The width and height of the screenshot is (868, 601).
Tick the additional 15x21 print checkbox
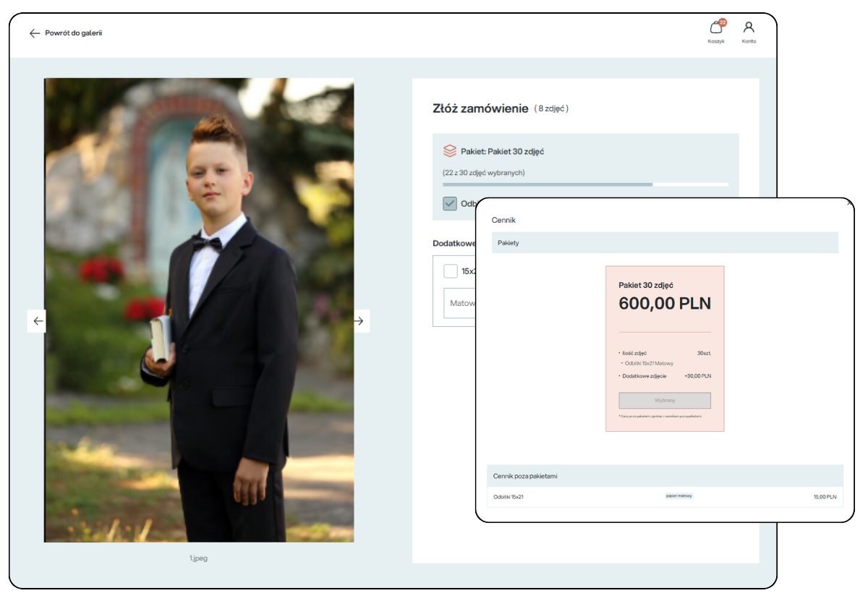(450, 271)
